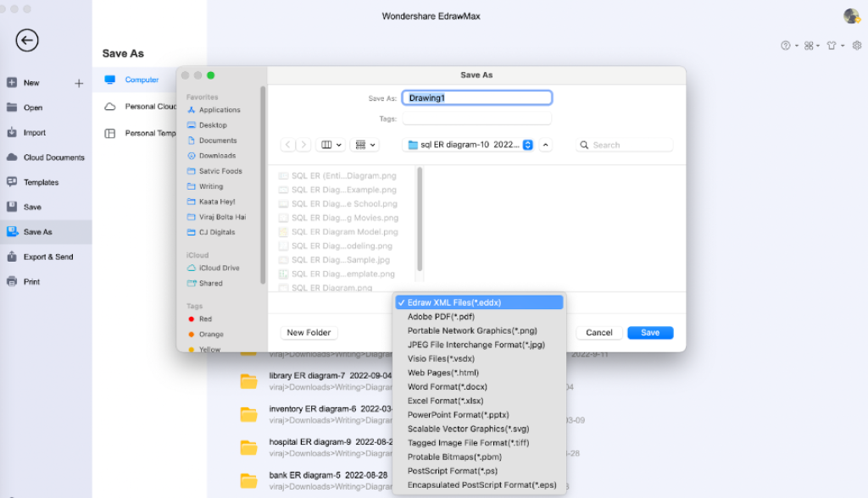Click the Save As filename field

coord(477,98)
